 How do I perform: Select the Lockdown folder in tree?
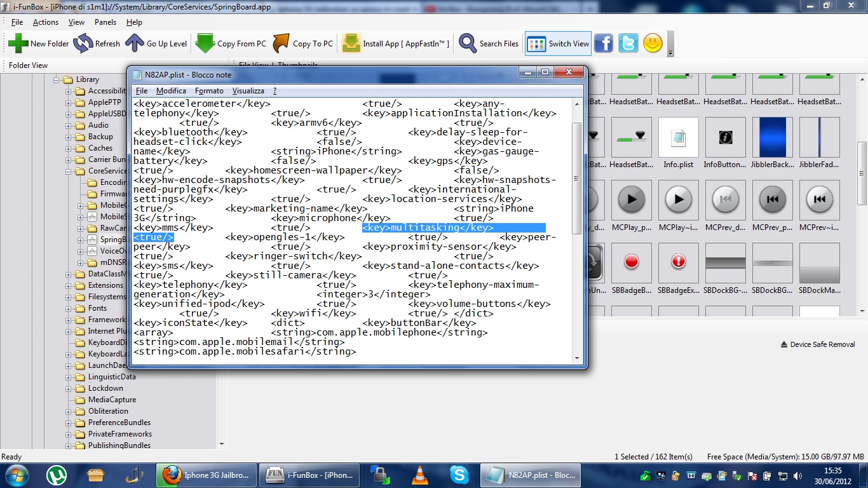point(105,388)
